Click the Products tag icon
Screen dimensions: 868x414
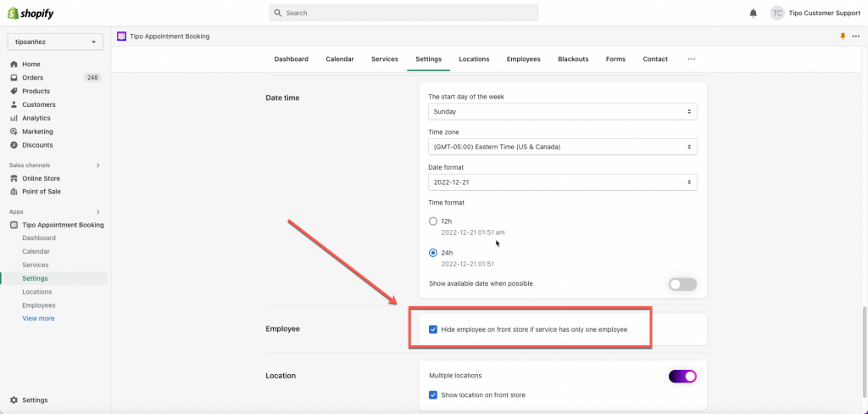14,91
